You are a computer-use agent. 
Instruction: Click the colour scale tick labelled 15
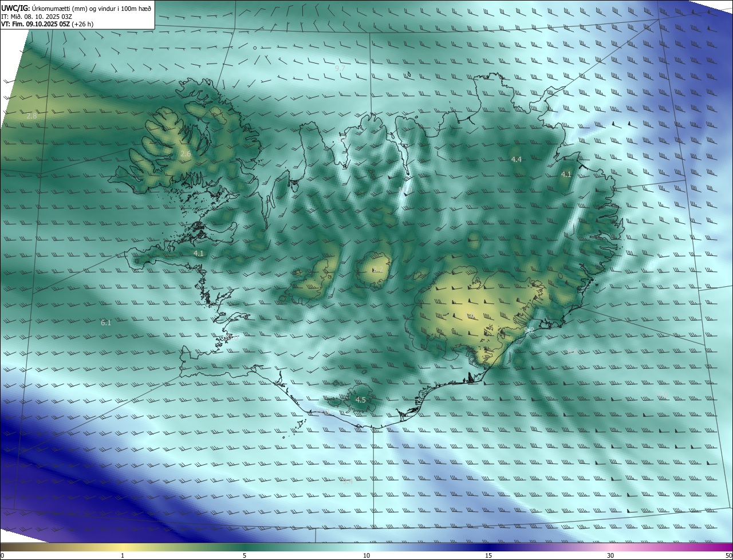click(488, 555)
